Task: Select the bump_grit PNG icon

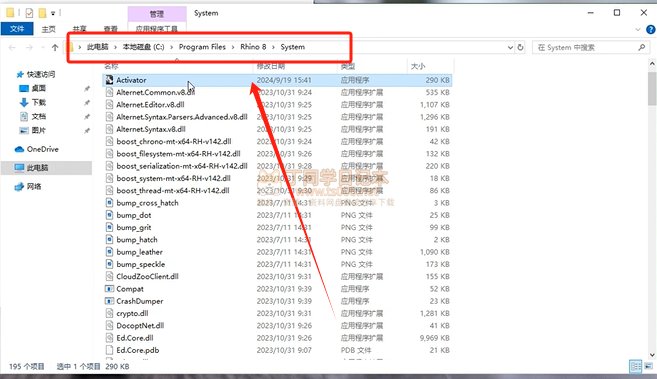Action: pos(109,227)
